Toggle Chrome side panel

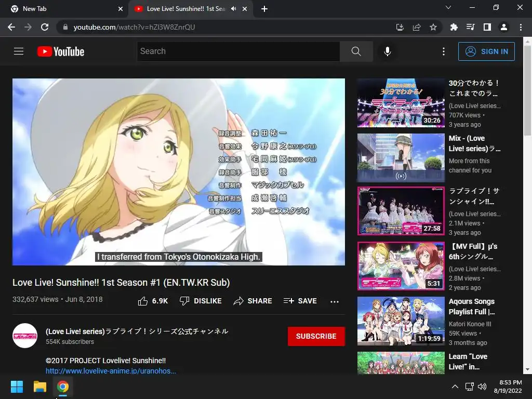coord(487,27)
